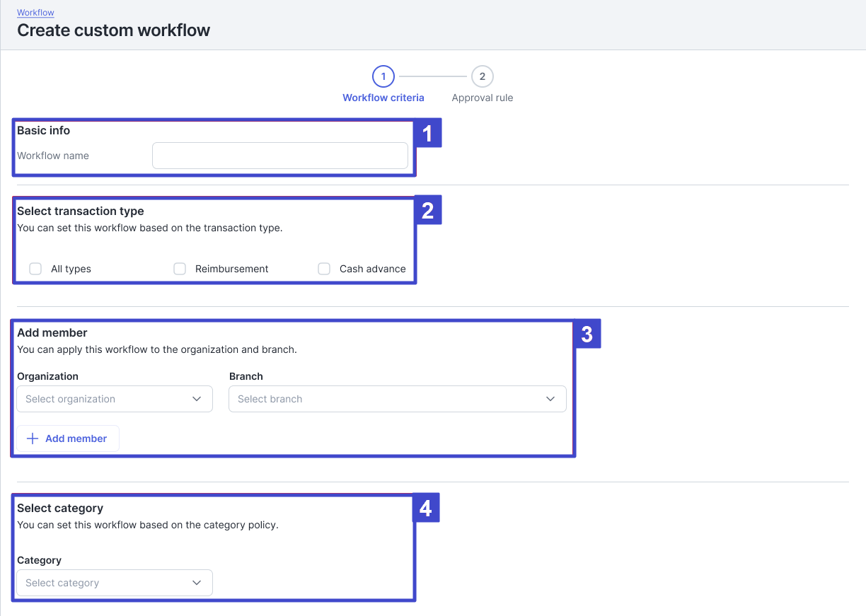Open the Select category dropdown
The image size is (866, 616).
point(106,583)
